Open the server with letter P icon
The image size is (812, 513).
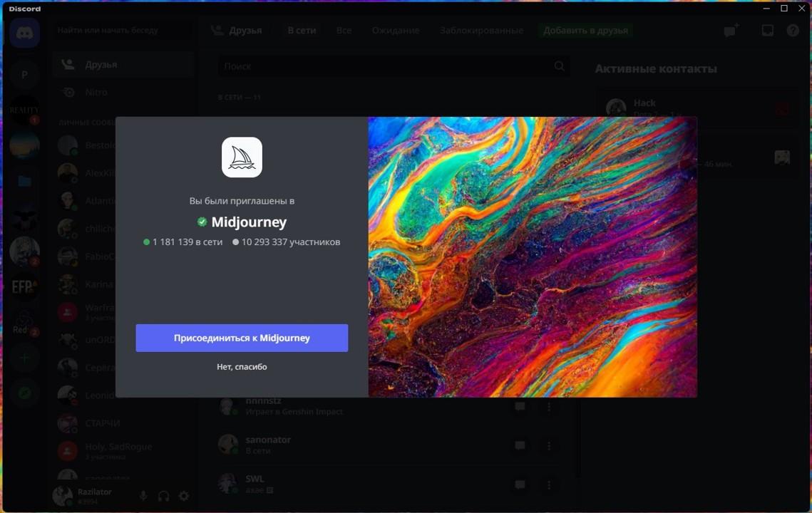click(24, 75)
